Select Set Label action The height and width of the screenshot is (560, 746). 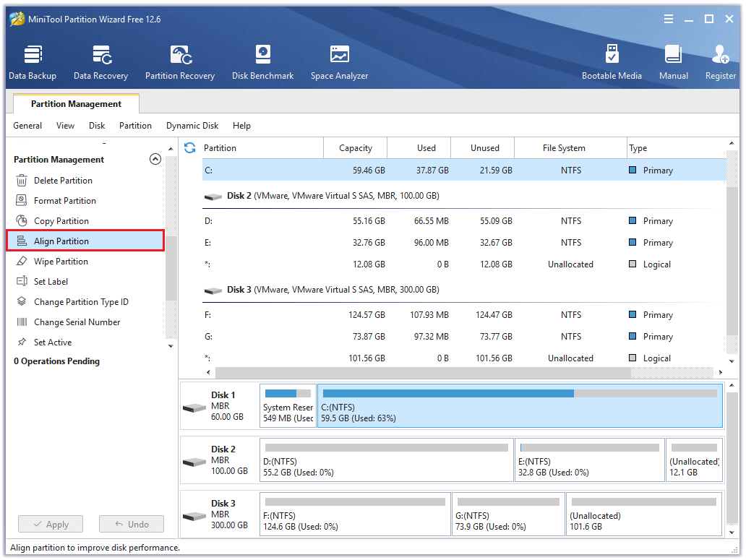51,281
